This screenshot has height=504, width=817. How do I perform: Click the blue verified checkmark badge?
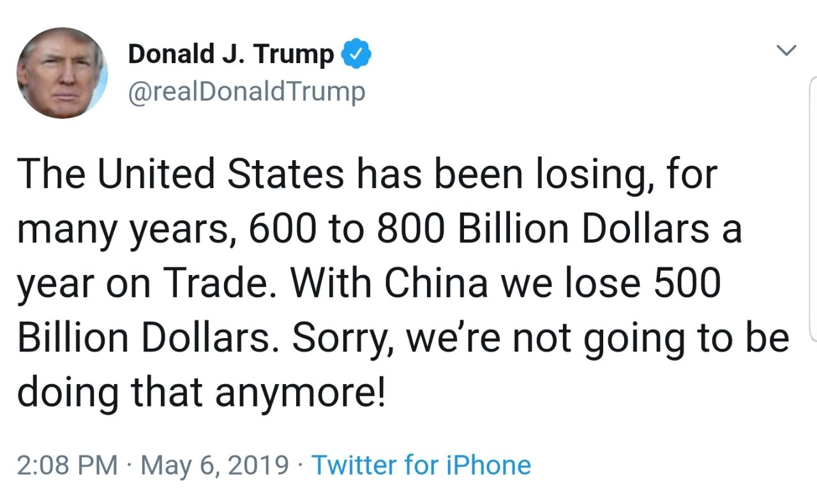(357, 55)
